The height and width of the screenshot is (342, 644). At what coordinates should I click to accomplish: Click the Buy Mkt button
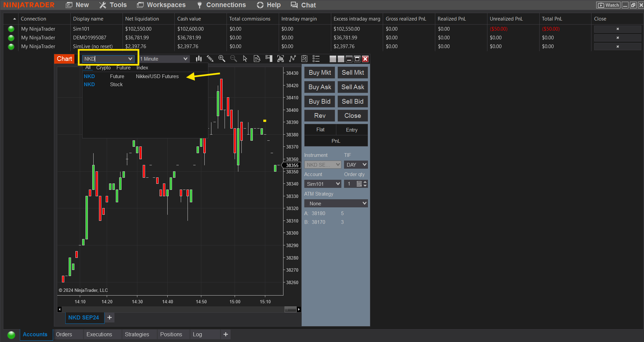click(320, 73)
